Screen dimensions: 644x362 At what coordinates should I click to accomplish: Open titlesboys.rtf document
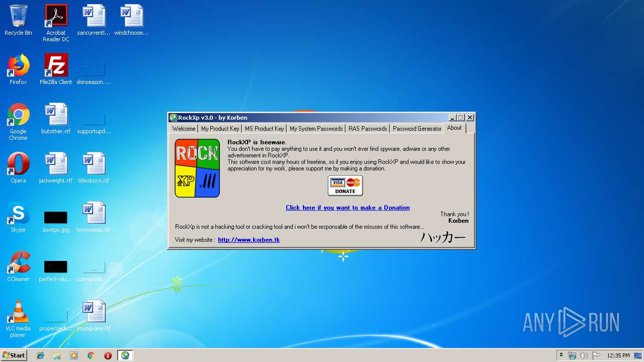coord(94,168)
